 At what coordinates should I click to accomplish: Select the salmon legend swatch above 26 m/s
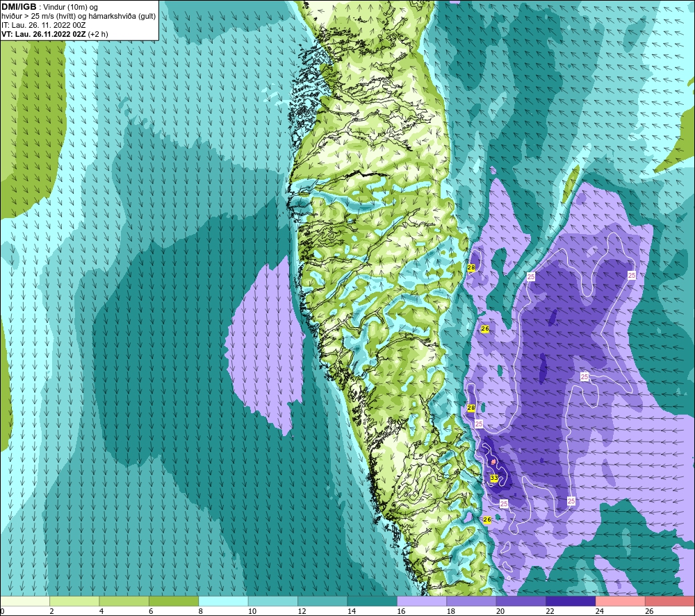(670, 601)
